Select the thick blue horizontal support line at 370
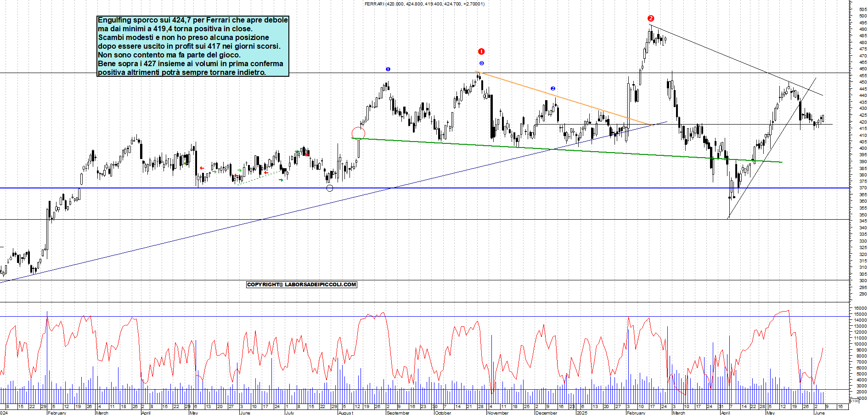The height and width of the screenshot is (415, 868). (425, 188)
